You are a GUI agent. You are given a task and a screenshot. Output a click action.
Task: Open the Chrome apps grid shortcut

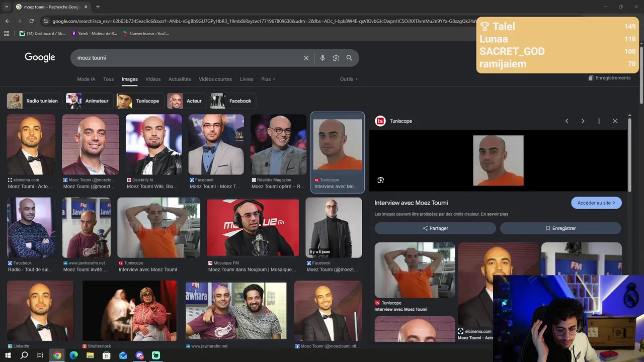[7, 34]
